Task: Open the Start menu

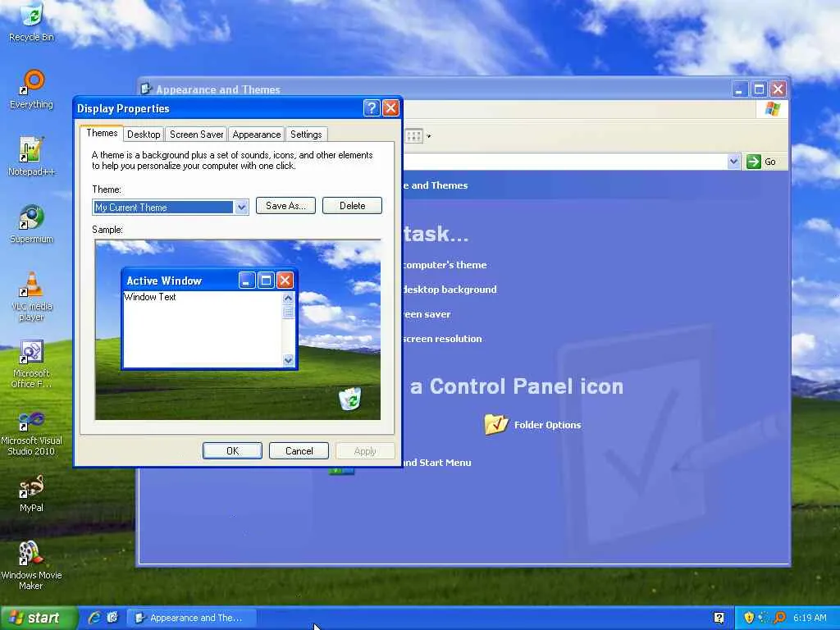Action: [38, 618]
